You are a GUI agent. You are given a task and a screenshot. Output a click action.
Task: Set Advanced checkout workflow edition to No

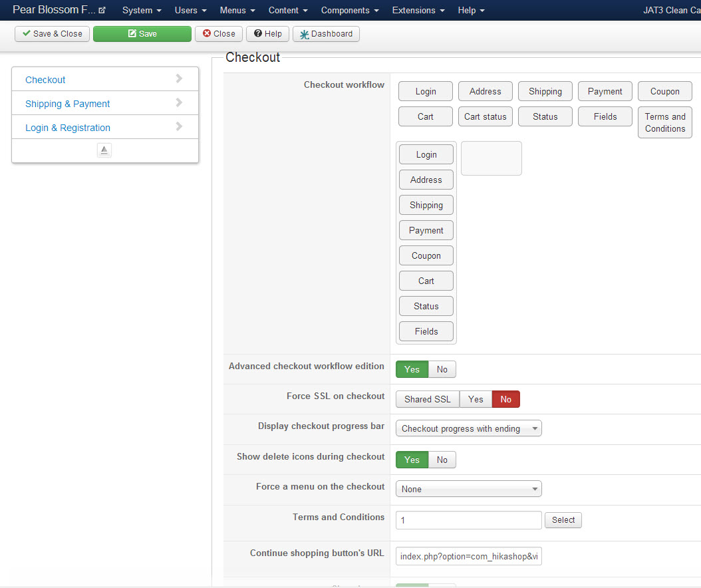pos(442,369)
